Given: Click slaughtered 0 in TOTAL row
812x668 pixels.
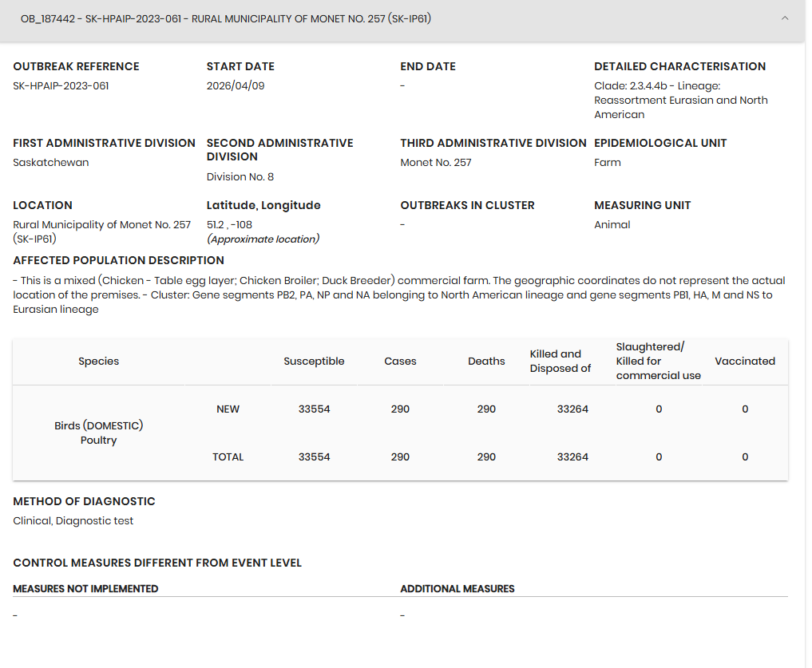Looking at the screenshot, I should tap(659, 457).
